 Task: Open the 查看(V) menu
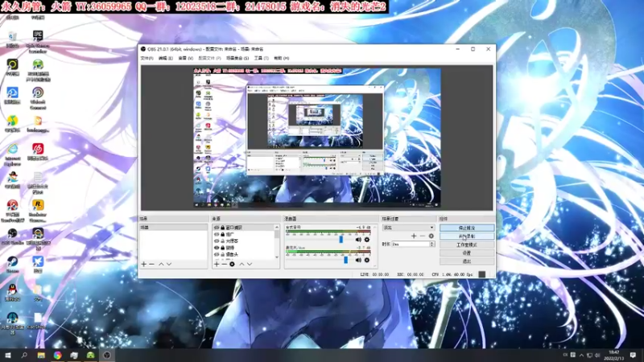point(186,58)
